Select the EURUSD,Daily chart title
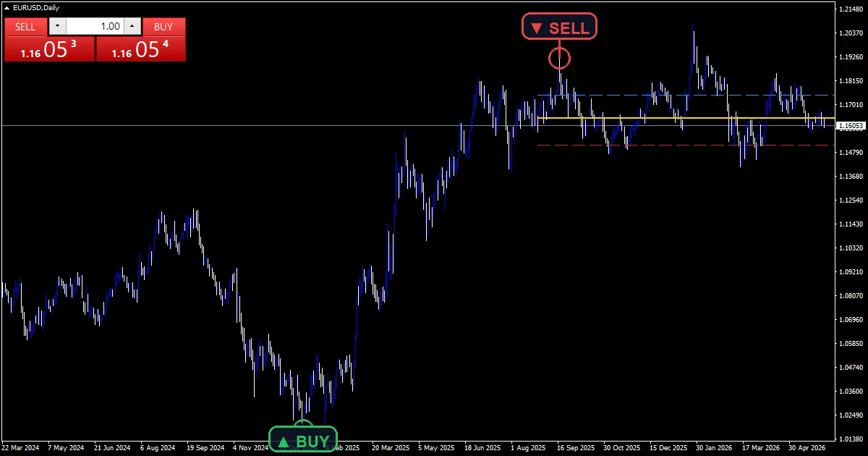This screenshot has width=868, height=456. tap(36, 7)
